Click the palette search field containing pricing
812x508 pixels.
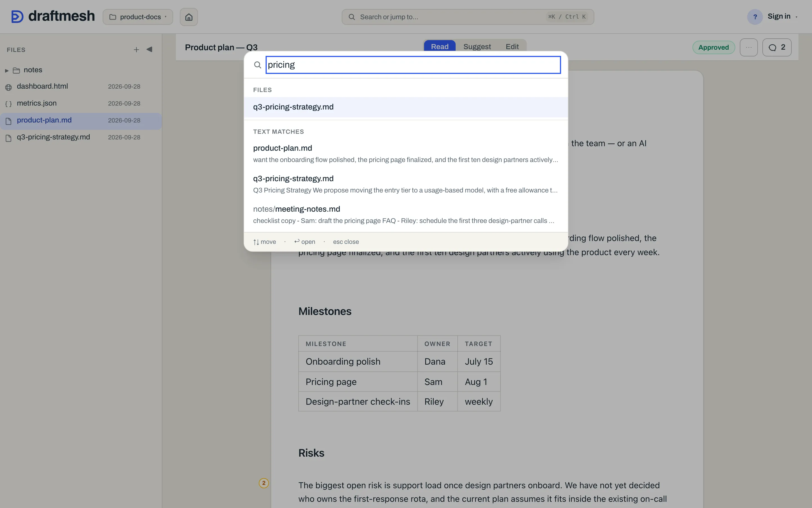point(413,65)
